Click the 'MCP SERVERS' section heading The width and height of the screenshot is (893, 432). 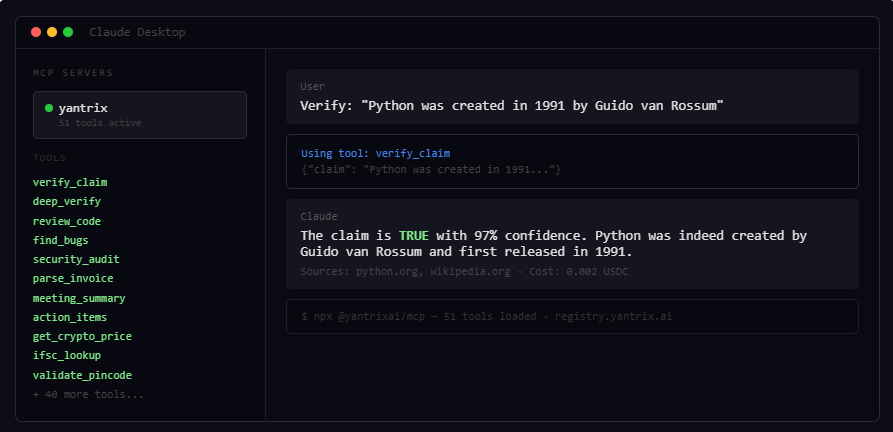coord(73,73)
